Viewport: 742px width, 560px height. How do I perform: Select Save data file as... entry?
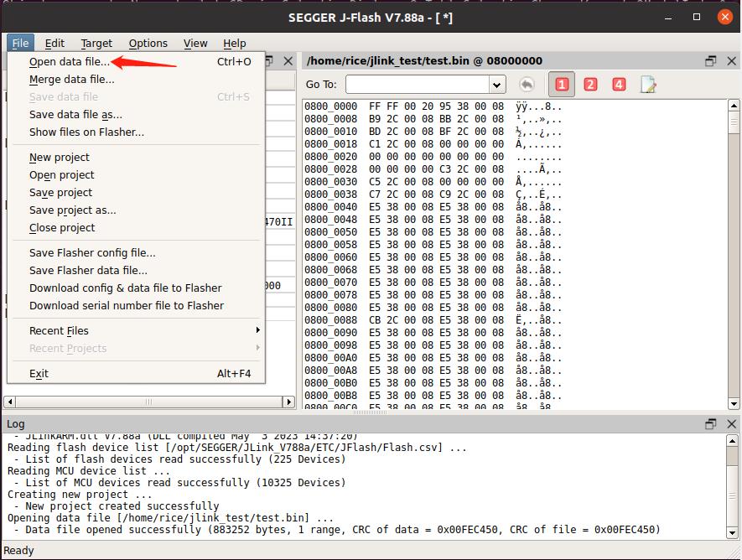tap(137, 115)
